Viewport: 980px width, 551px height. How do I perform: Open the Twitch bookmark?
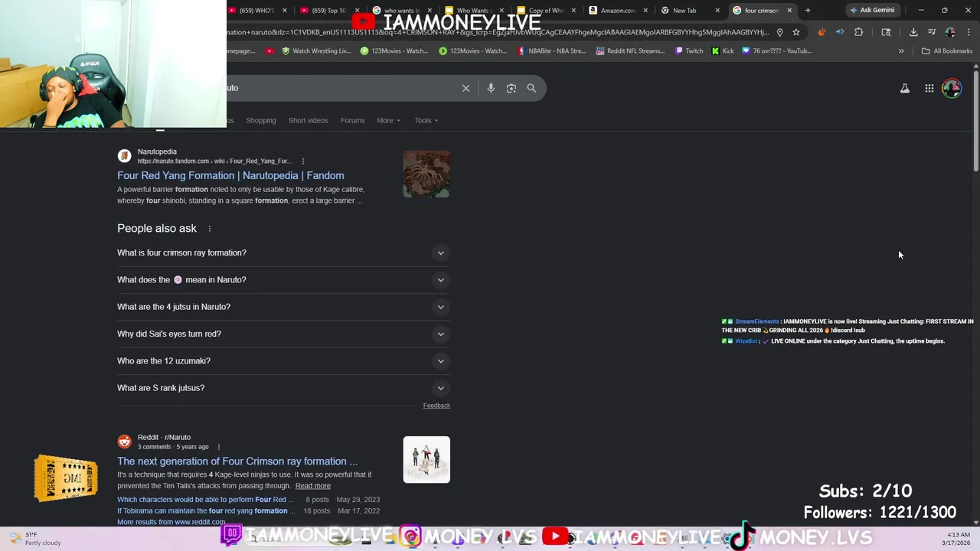tap(689, 51)
